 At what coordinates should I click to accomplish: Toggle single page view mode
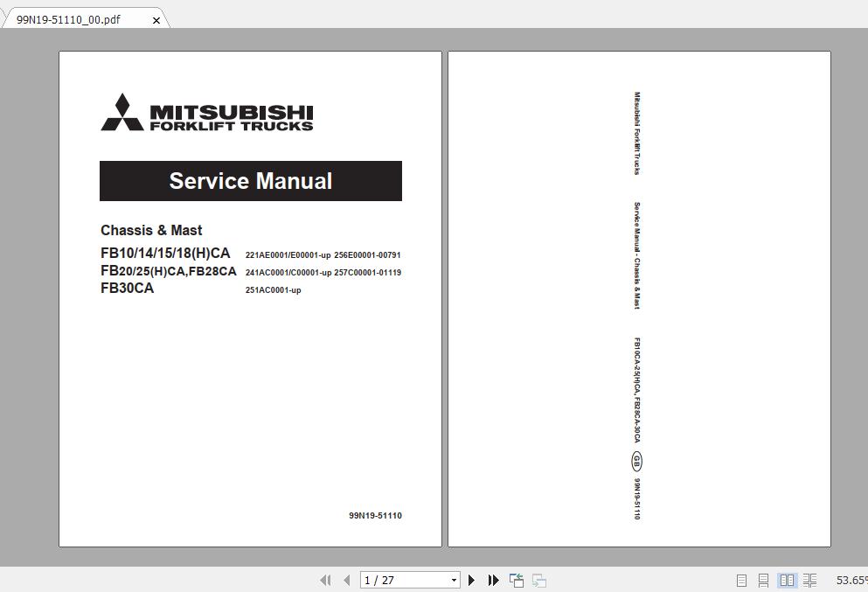pyautogui.click(x=740, y=580)
